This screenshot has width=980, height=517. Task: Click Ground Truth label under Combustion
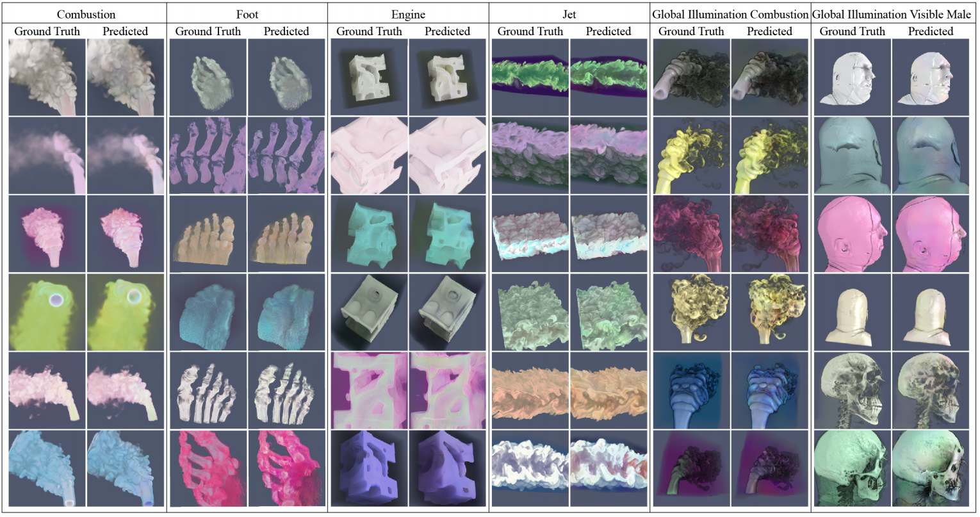(x=47, y=31)
